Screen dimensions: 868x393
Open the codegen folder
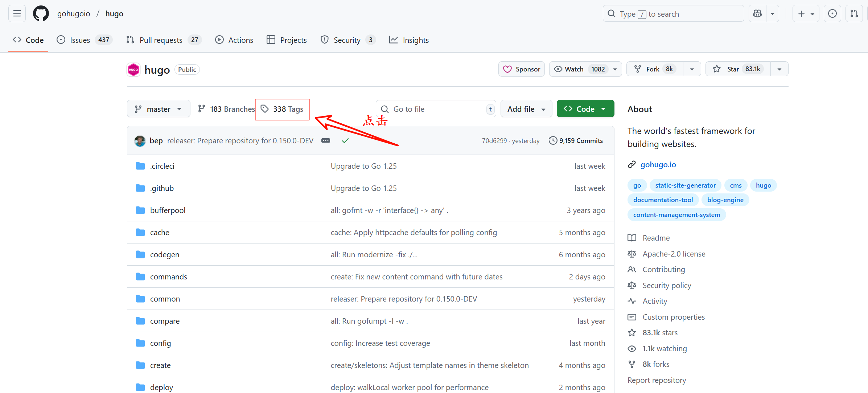pyautogui.click(x=165, y=255)
